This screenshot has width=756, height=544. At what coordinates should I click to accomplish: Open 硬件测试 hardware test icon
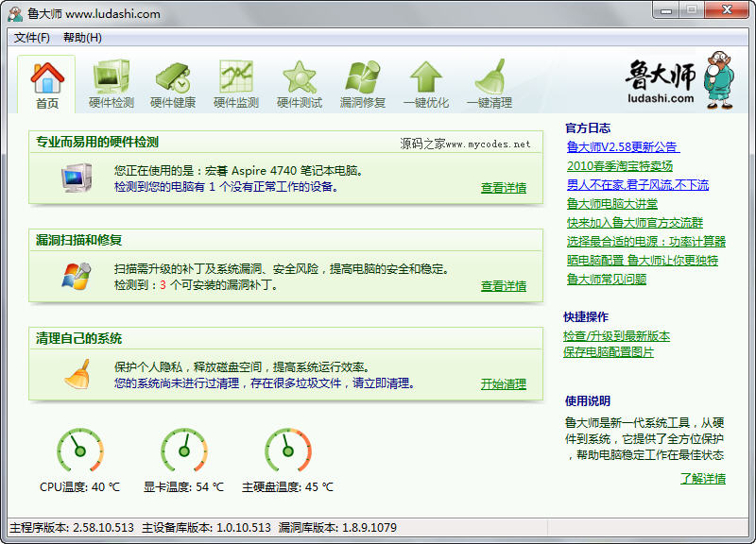[x=300, y=76]
